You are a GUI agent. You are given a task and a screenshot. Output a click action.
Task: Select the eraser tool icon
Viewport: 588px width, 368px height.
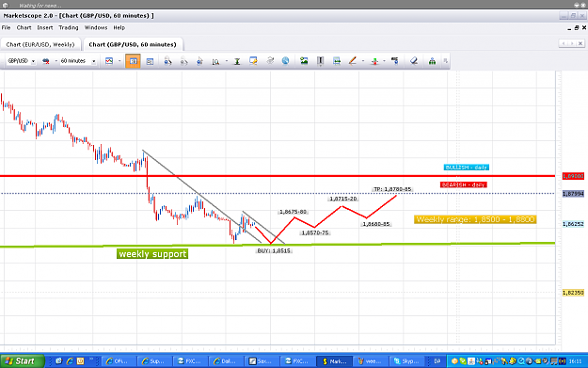coord(414,61)
